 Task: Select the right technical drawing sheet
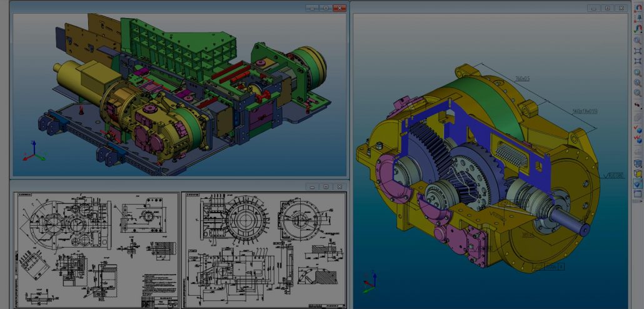click(x=263, y=250)
